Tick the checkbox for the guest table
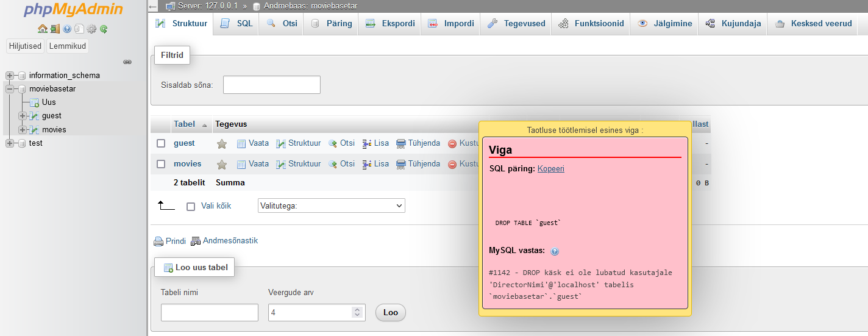 coord(161,143)
